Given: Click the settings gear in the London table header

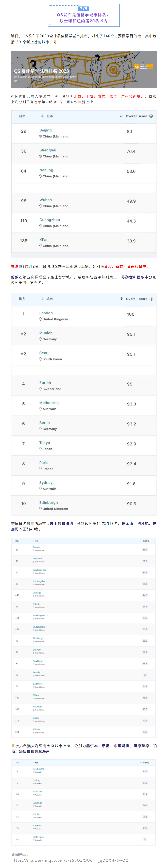Looking at the screenshot, I should 151,299.
